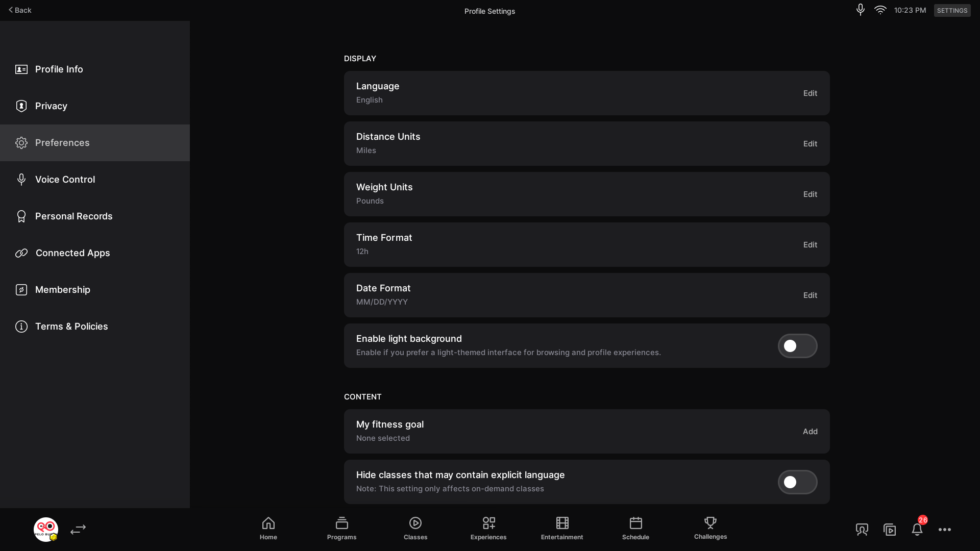Open the Schedule calendar icon
This screenshot has height=551, width=980.
[635, 523]
